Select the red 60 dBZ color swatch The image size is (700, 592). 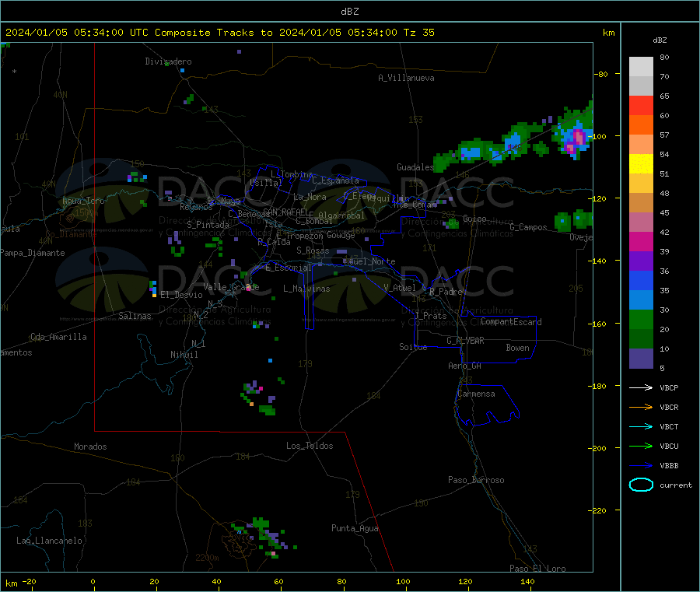click(x=641, y=105)
